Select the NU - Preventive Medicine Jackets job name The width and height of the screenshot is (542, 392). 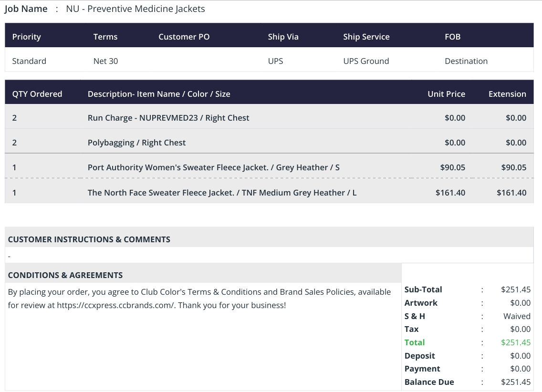coord(135,9)
